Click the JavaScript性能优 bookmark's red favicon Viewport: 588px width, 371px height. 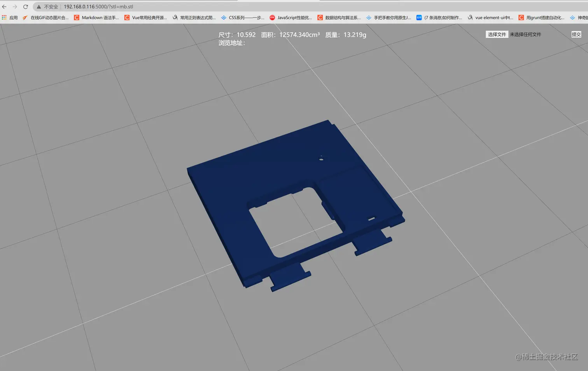(272, 17)
